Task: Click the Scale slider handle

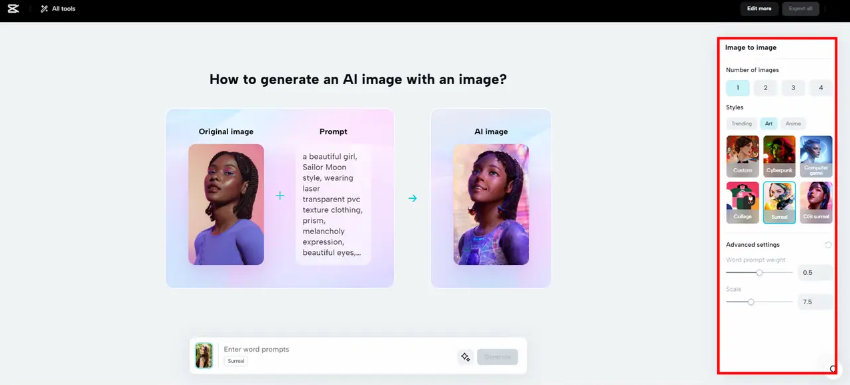Action: [x=751, y=302]
